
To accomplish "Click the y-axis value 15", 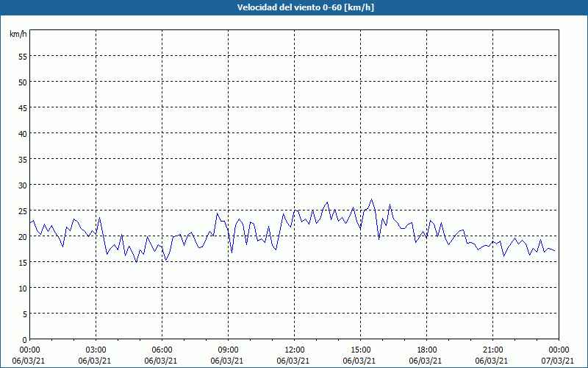I will tap(23, 263).
